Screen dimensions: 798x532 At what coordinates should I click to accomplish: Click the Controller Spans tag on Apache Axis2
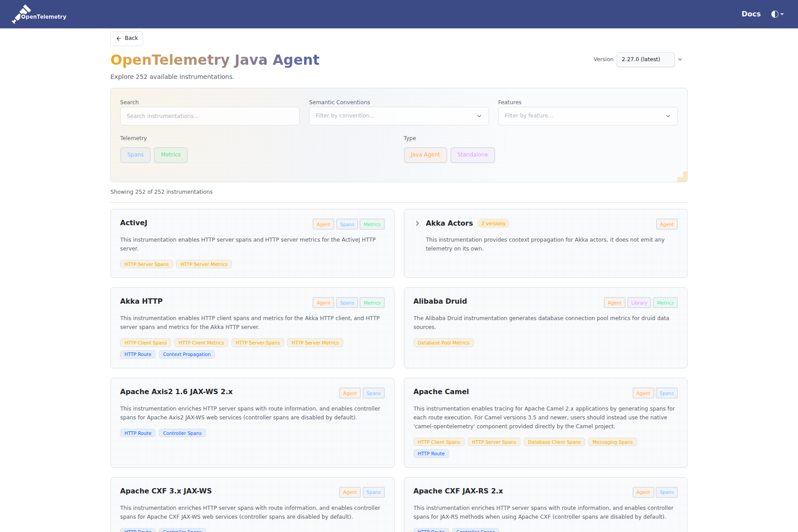[x=182, y=433]
